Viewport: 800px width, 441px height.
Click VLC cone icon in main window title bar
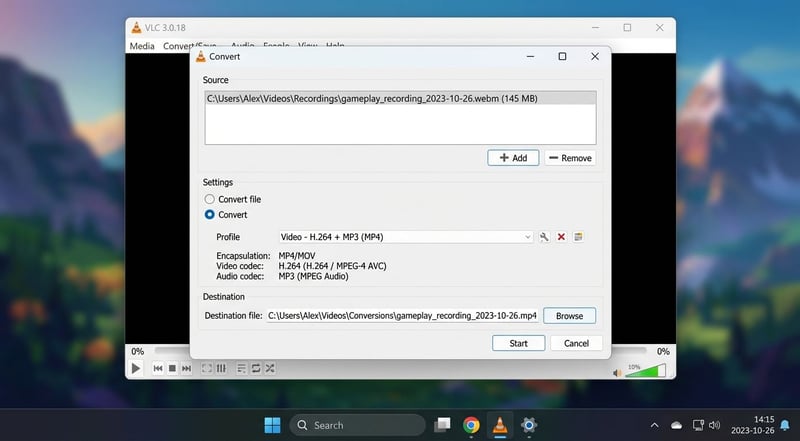136,28
